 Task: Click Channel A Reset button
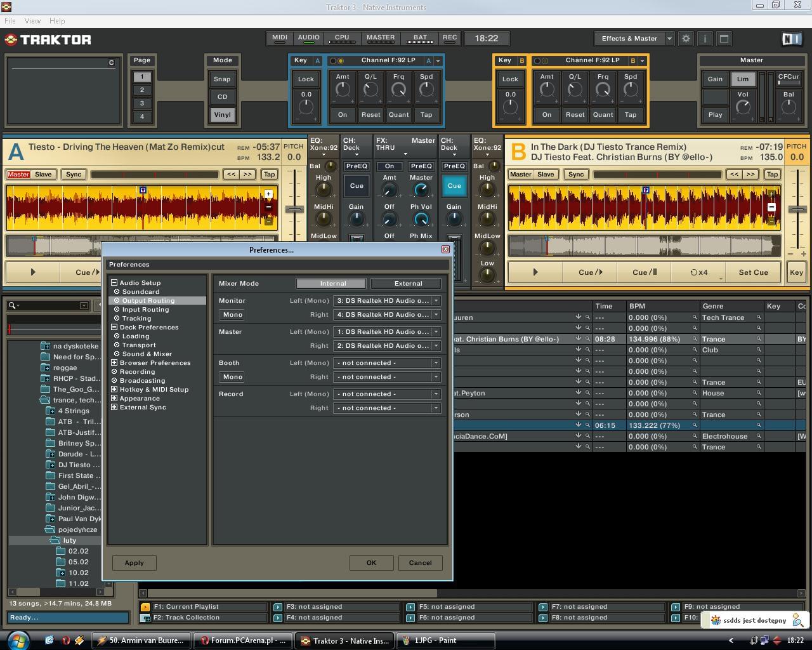click(x=370, y=115)
